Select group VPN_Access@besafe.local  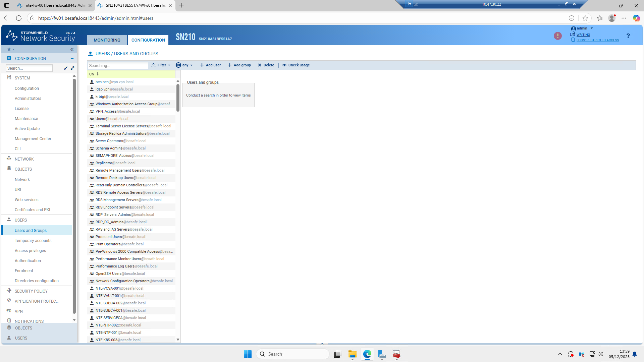[x=131, y=111]
